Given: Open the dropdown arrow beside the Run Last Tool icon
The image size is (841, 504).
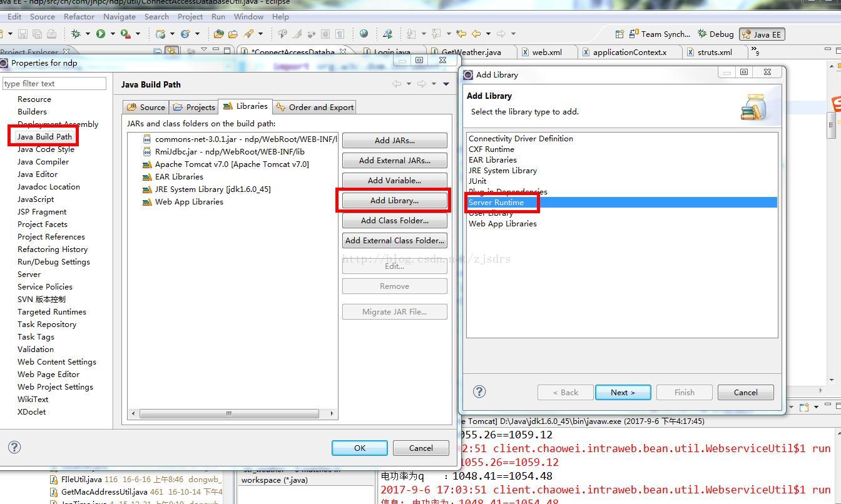Looking at the screenshot, I should (138, 34).
